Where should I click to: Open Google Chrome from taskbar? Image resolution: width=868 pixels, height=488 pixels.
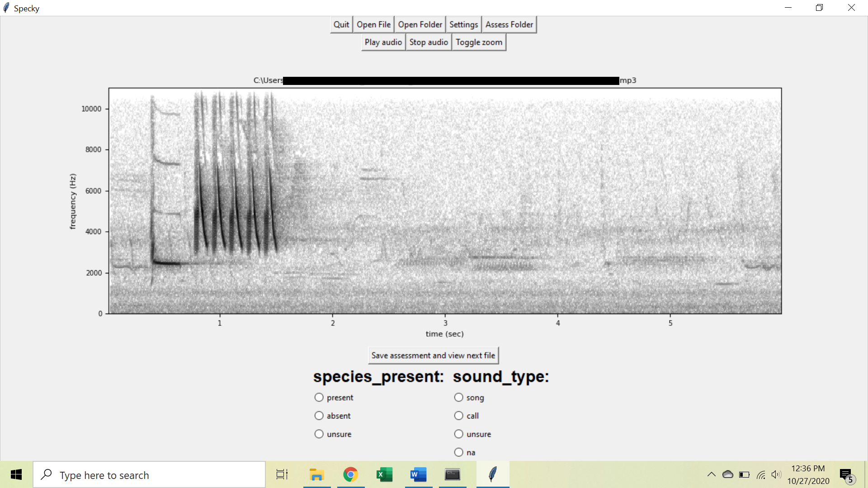(x=350, y=474)
